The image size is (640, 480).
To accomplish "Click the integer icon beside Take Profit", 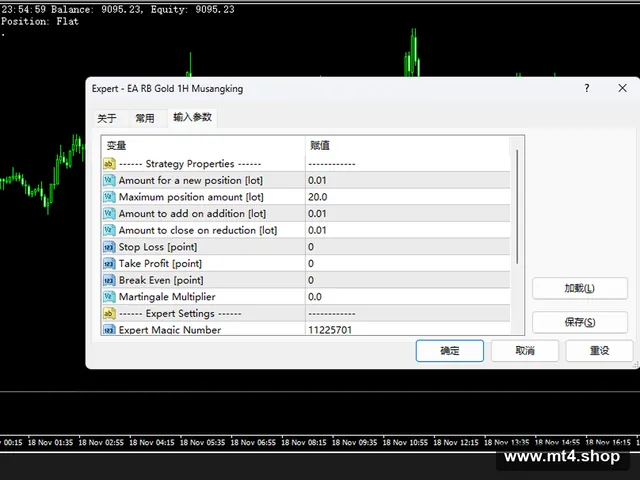I will (109, 264).
